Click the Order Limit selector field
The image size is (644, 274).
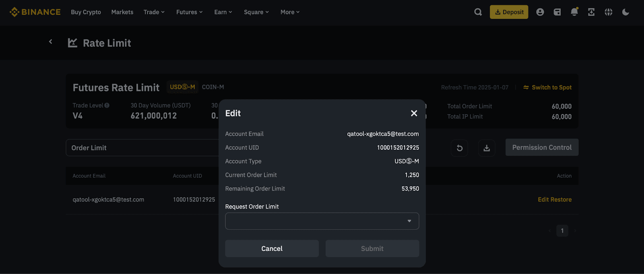pos(143,148)
